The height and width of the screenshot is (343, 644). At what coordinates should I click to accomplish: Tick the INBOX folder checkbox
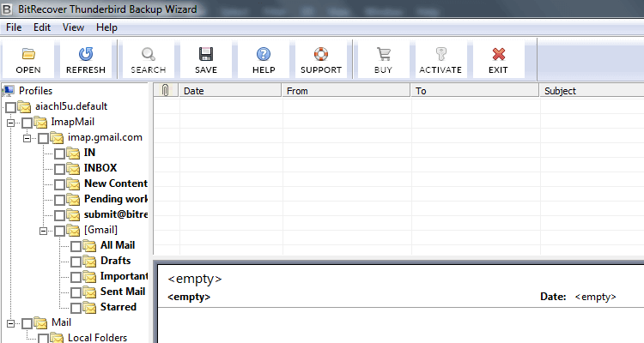click(59, 169)
